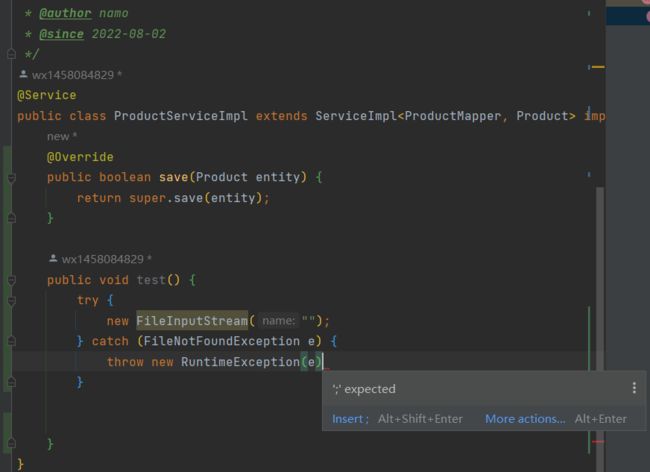Click the save method name in declaration

tap(174, 177)
